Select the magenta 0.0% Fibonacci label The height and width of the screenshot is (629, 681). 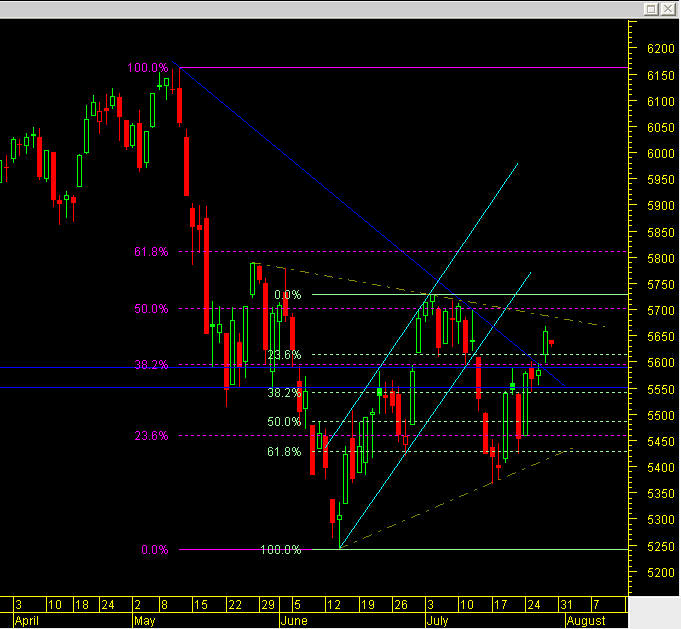155,550
